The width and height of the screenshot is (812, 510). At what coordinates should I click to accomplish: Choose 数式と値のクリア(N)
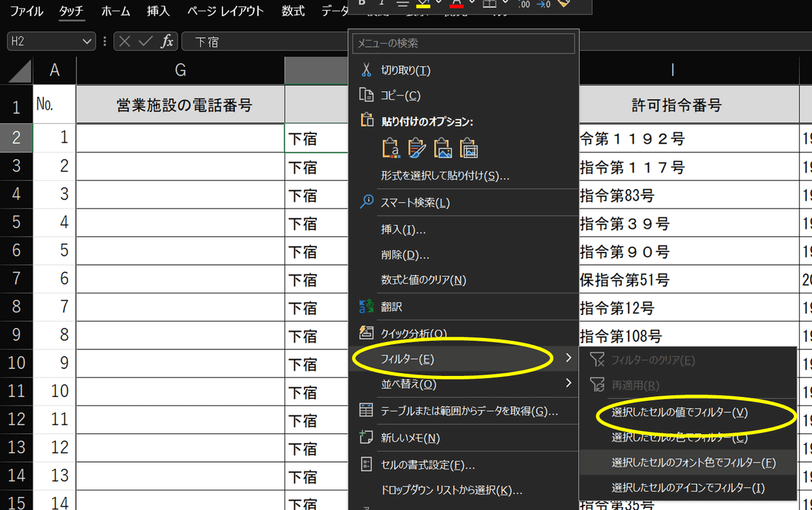(x=424, y=280)
